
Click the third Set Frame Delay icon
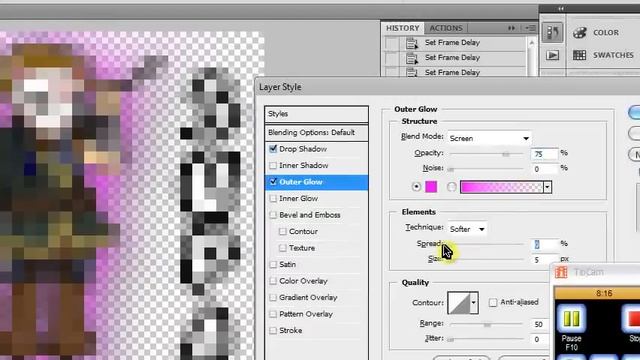pos(412,72)
